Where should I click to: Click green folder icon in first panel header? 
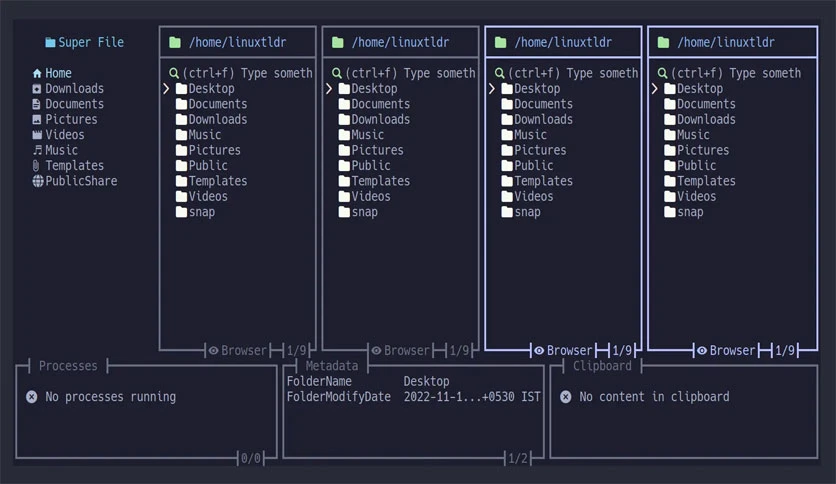[175, 42]
